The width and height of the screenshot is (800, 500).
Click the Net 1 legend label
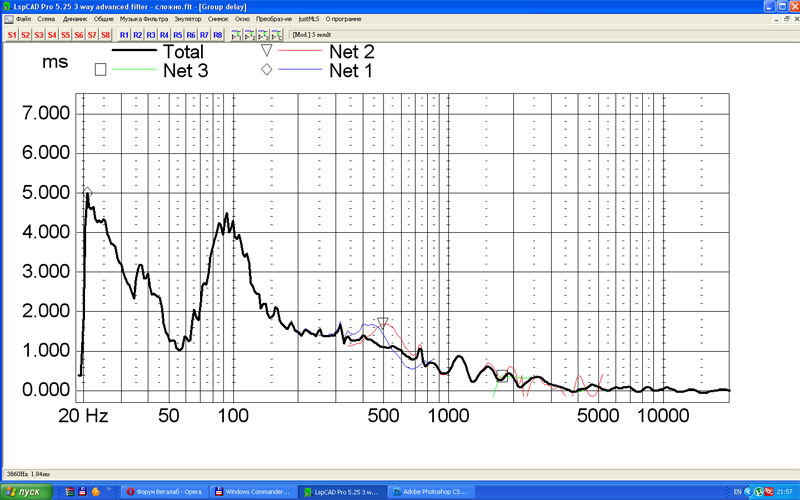tap(351, 71)
